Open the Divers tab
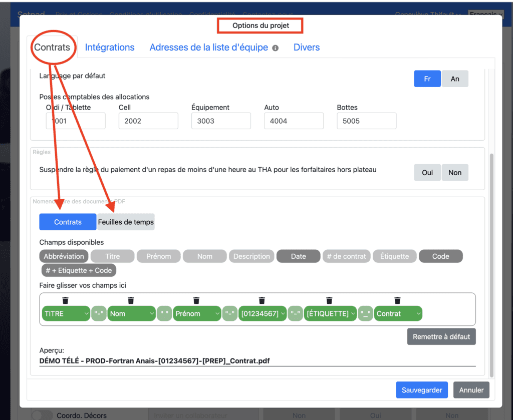Image resolution: width=513 pixels, height=420 pixels. (x=307, y=48)
